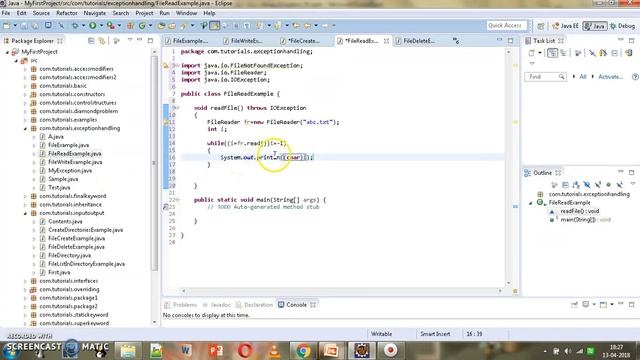Collapse FileReadExample node in Outline
The height and width of the screenshot is (360, 640).
point(531,203)
